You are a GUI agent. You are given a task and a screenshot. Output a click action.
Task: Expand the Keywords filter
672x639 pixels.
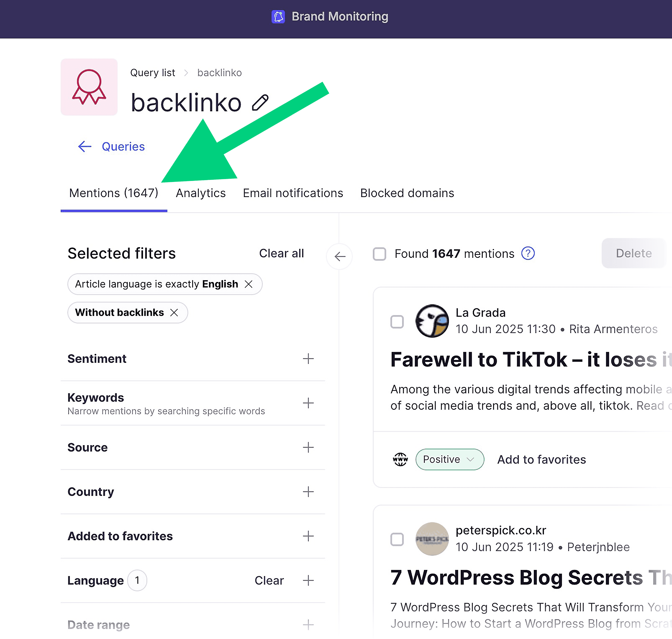(x=308, y=403)
